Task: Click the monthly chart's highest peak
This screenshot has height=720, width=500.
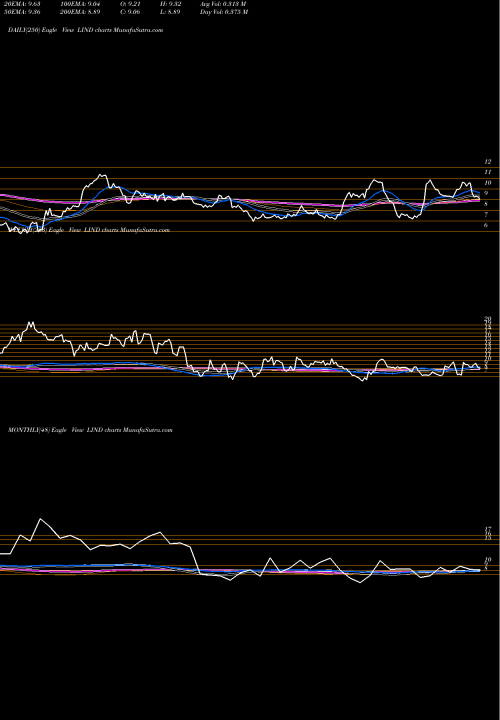Action: click(x=41, y=519)
